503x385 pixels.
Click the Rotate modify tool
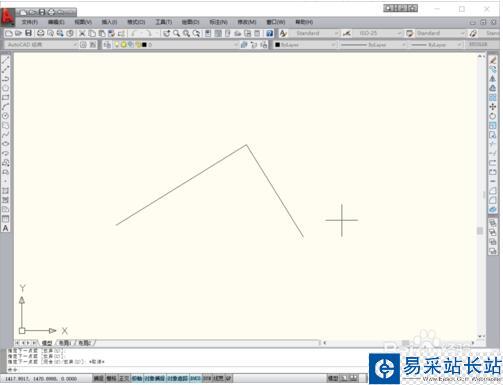click(493, 116)
